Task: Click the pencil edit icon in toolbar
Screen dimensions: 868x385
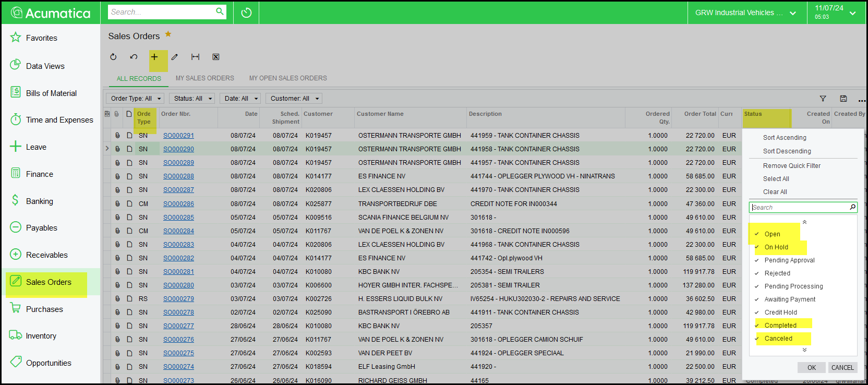Action: click(175, 57)
